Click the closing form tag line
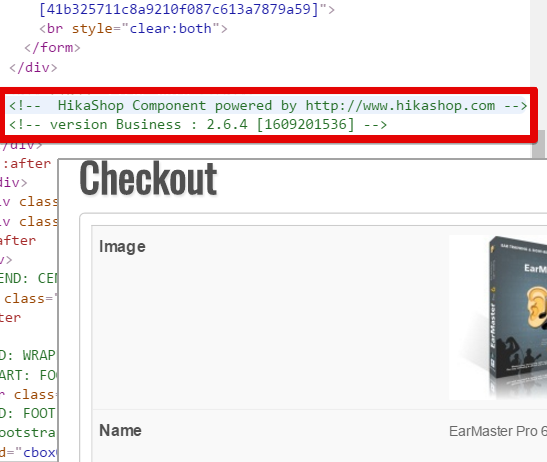Screen dimensions: 547x462 [x=52, y=47]
